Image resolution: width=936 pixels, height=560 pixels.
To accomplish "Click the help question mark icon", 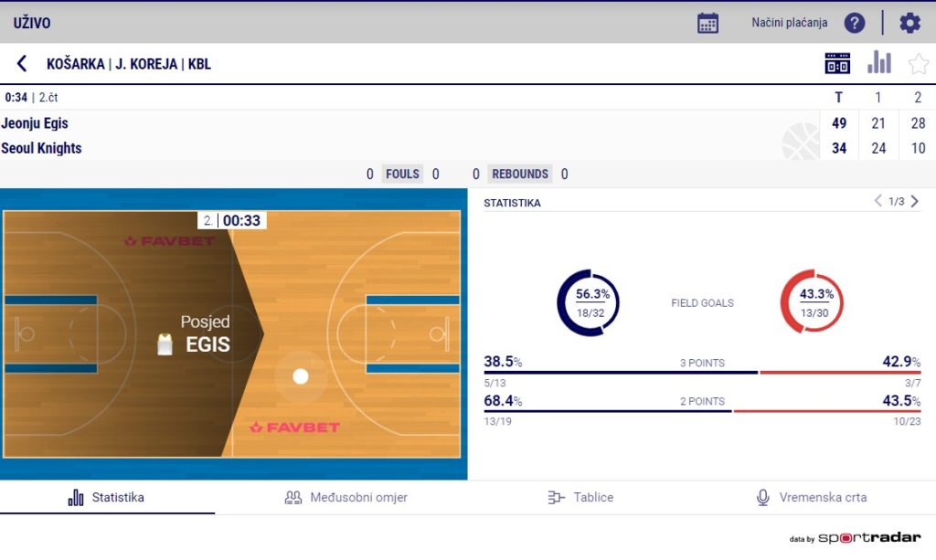I will coord(854,23).
